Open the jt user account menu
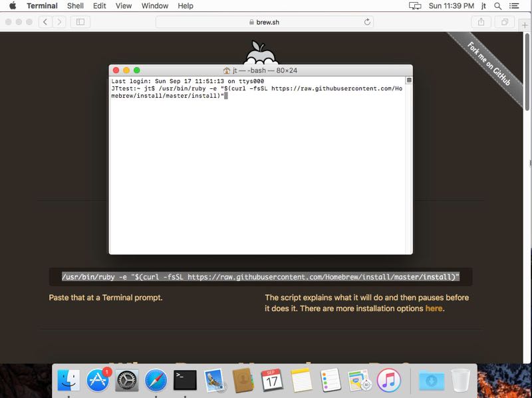The width and height of the screenshot is (532, 398). pyautogui.click(x=484, y=6)
